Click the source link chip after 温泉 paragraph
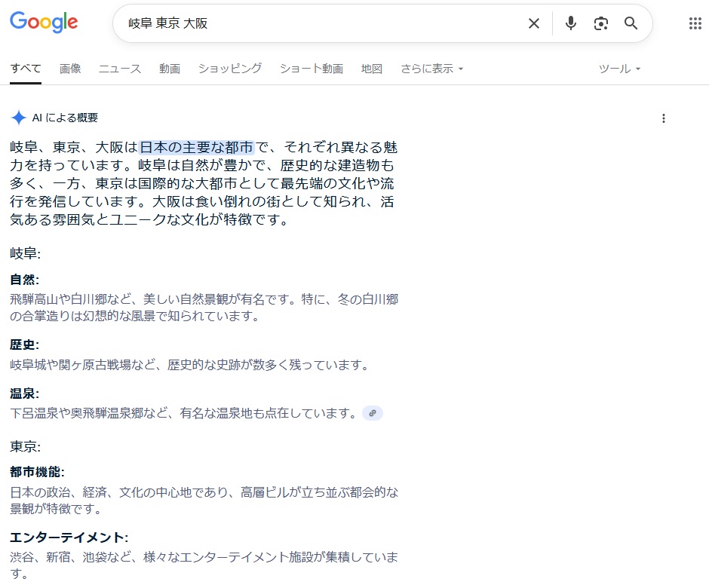The width and height of the screenshot is (709, 588). 373,413
